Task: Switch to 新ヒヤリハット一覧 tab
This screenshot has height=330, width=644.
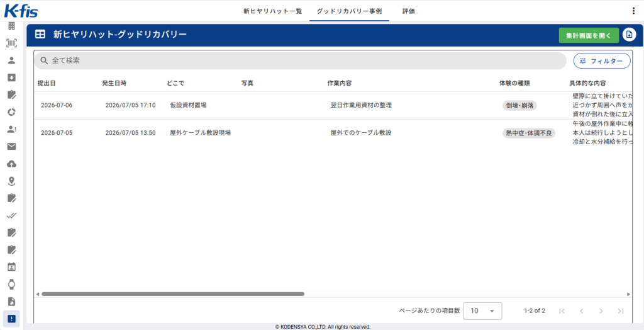Action: (273, 11)
